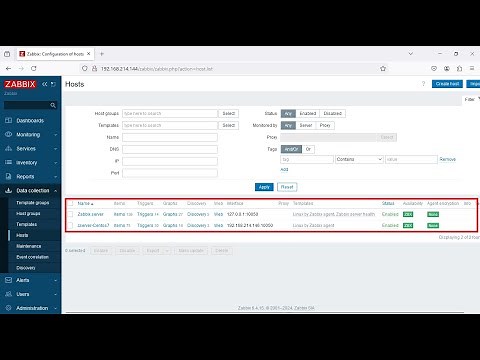Expand the Monitoring menu
This screenshot has height=360, width=480.
coord(56,135)
